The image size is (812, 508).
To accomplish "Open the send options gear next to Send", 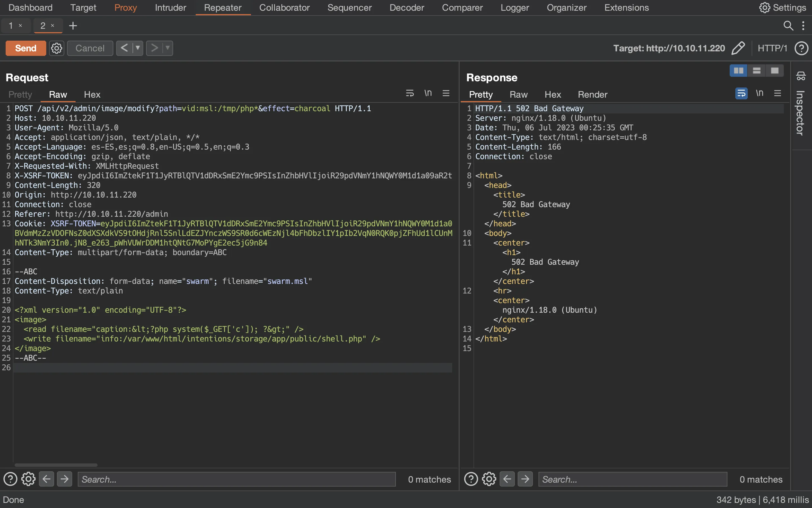I will tap(57, 48).
